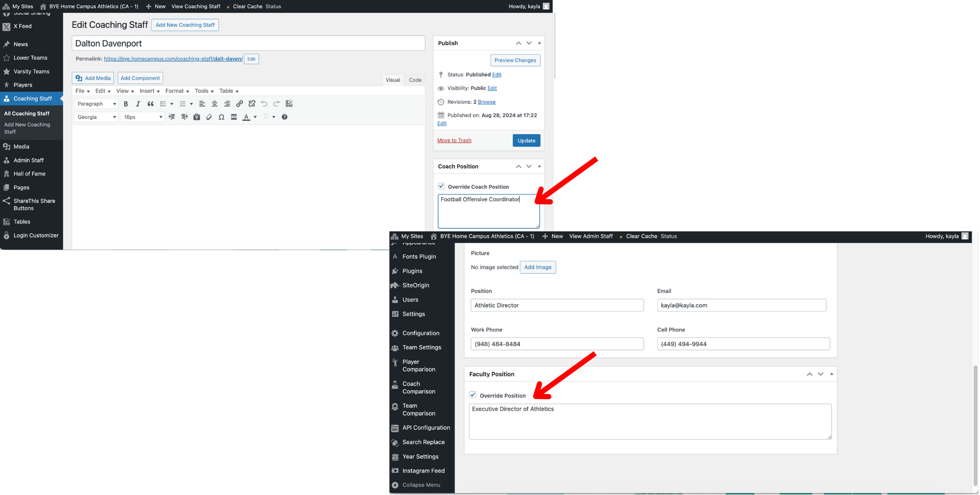Uncheck Override Coach Position checkbox
This screenshot has height=495, width=980.
pos(441,186)
